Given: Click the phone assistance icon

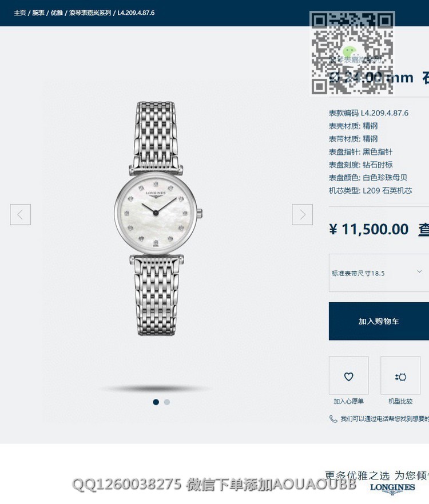Looking at the screenshot, I should pos(333,418).
